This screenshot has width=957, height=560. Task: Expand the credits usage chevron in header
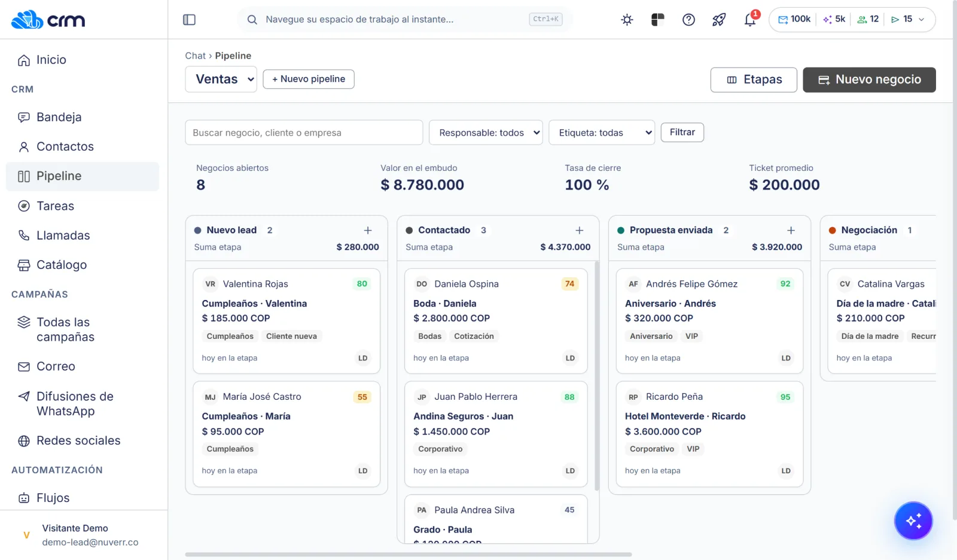[922, 20]
